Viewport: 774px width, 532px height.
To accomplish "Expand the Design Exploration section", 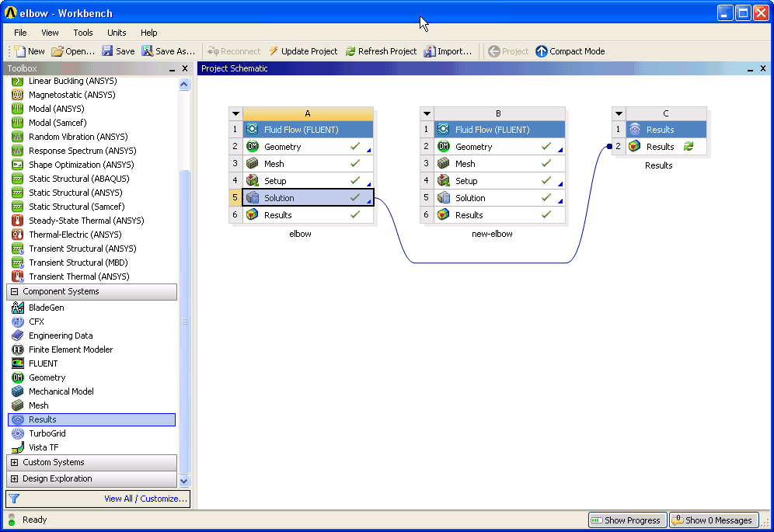I will 14,478.
